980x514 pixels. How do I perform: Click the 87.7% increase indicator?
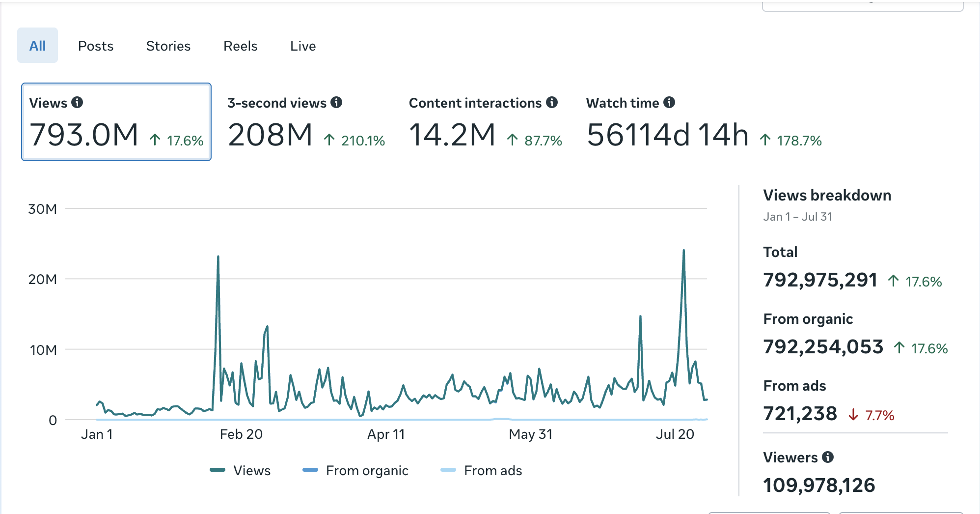click(535, 141)
